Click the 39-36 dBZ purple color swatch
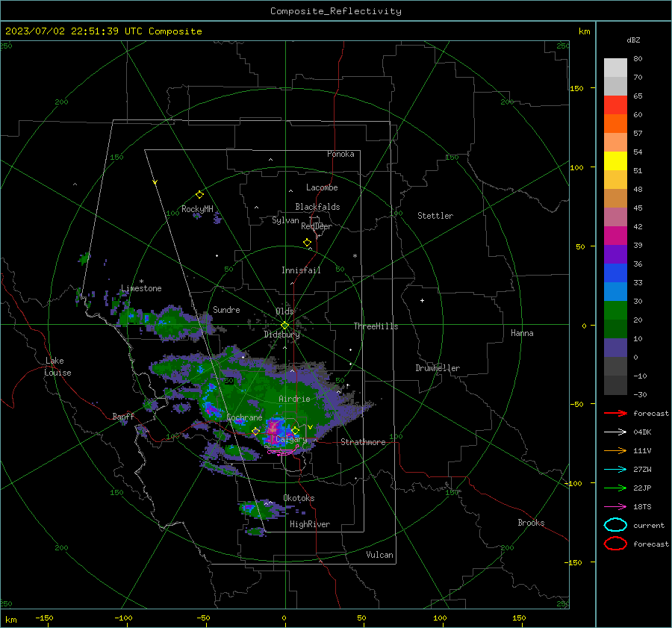The image size is (672, 628). point(615,255)
